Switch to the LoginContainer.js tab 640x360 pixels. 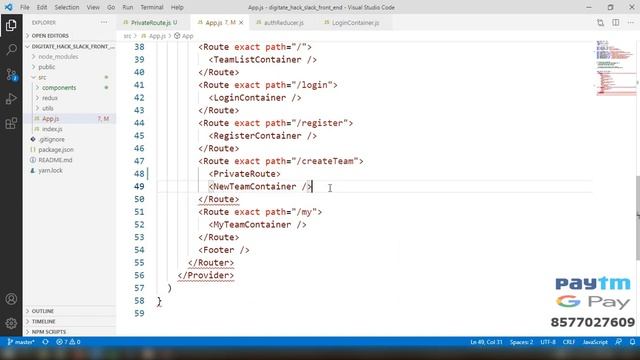[x=355, y=22]
